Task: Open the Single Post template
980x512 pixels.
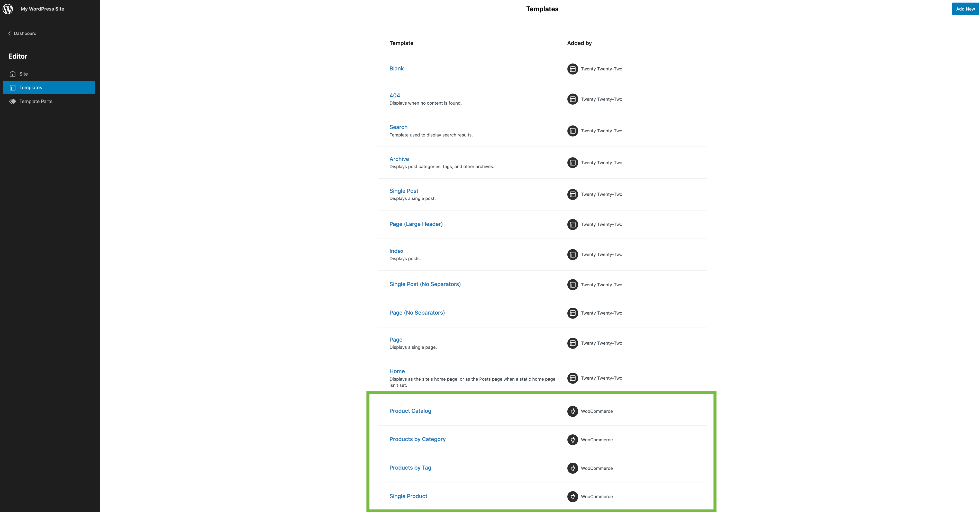Action: click(x=404, y=190)
